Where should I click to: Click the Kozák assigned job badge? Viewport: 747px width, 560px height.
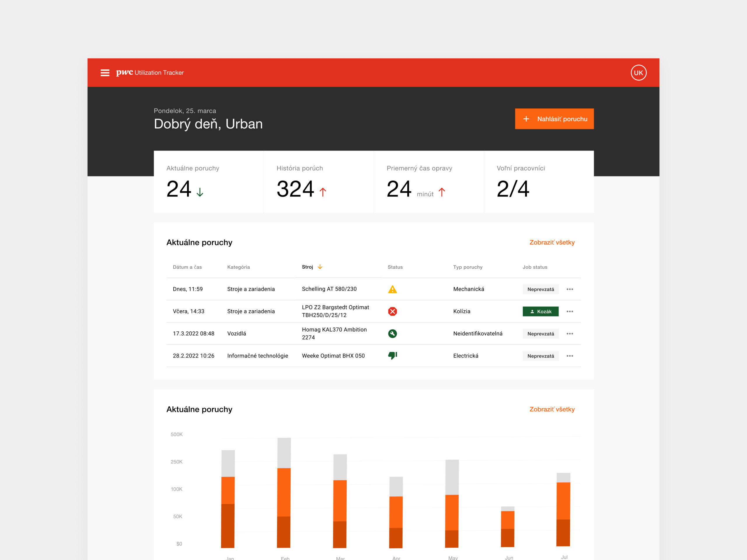pyautogui.click(x=540, y=311)
